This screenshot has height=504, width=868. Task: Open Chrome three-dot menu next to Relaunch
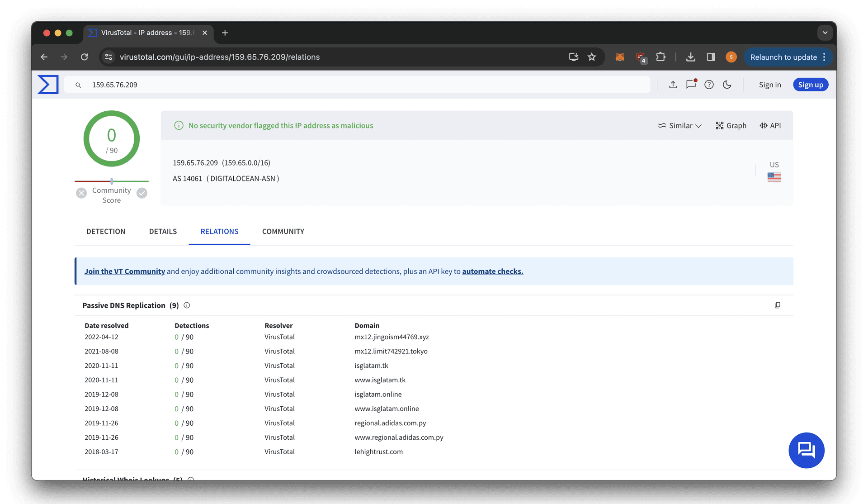point(825,57)
